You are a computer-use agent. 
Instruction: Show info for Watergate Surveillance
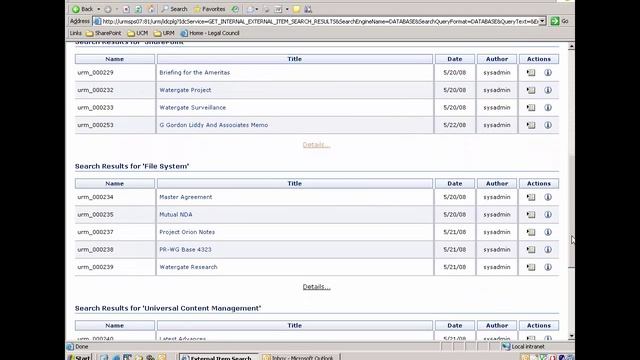click(x=548, y=108)
